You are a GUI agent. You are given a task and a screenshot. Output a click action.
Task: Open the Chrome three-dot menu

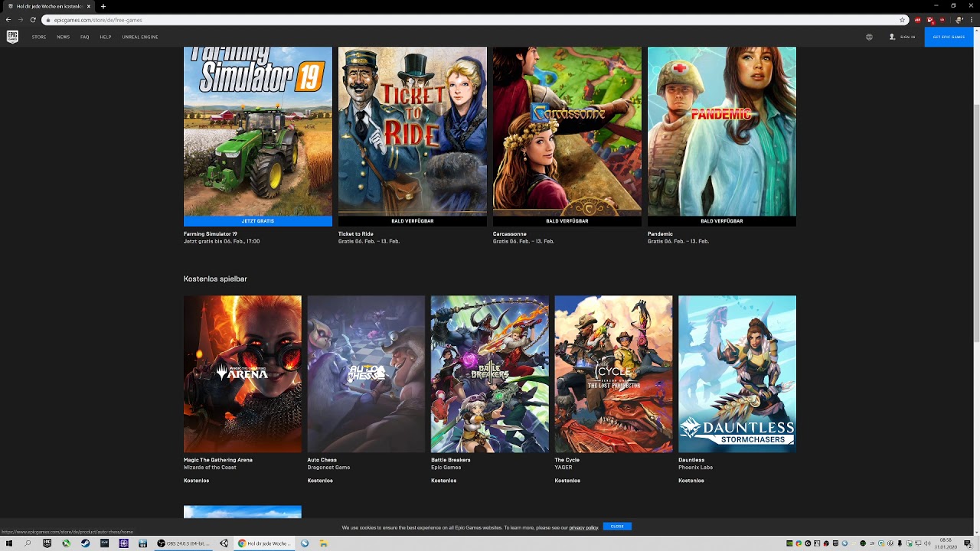point(972,20)
